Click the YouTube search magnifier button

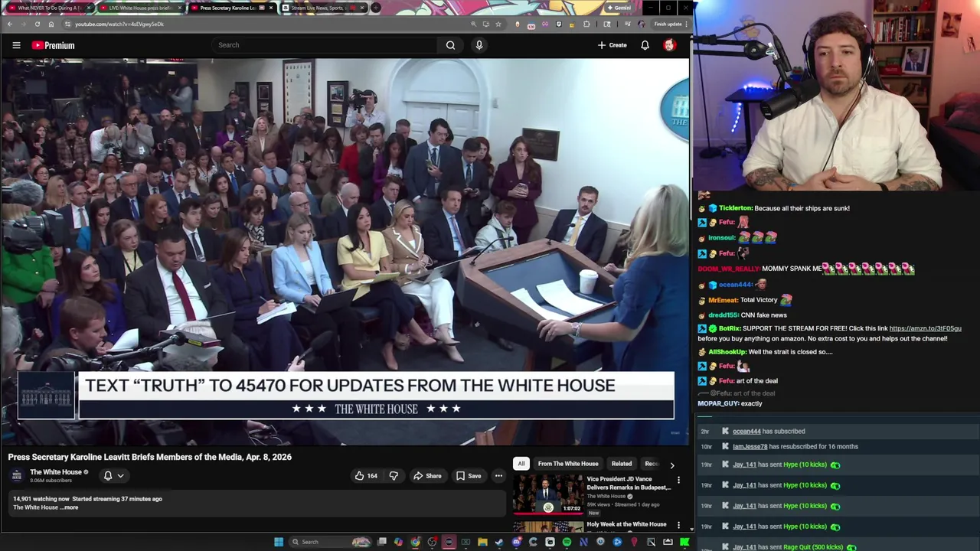(450, 45)
